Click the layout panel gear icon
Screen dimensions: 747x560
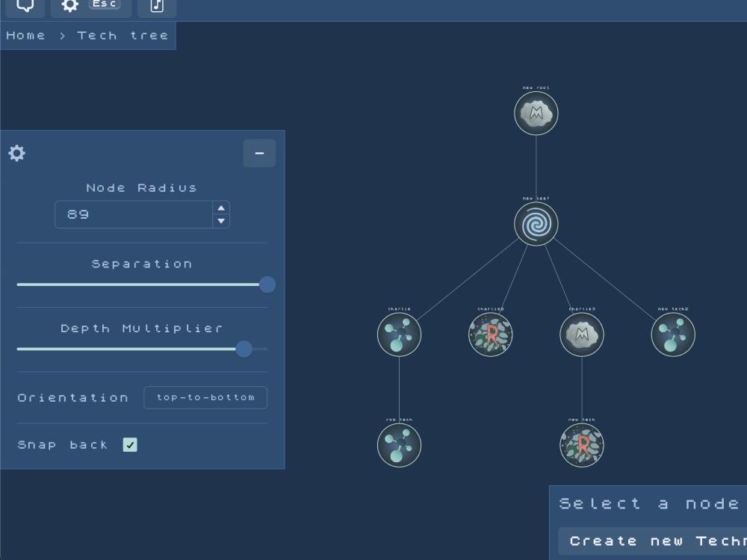point(16,153)
